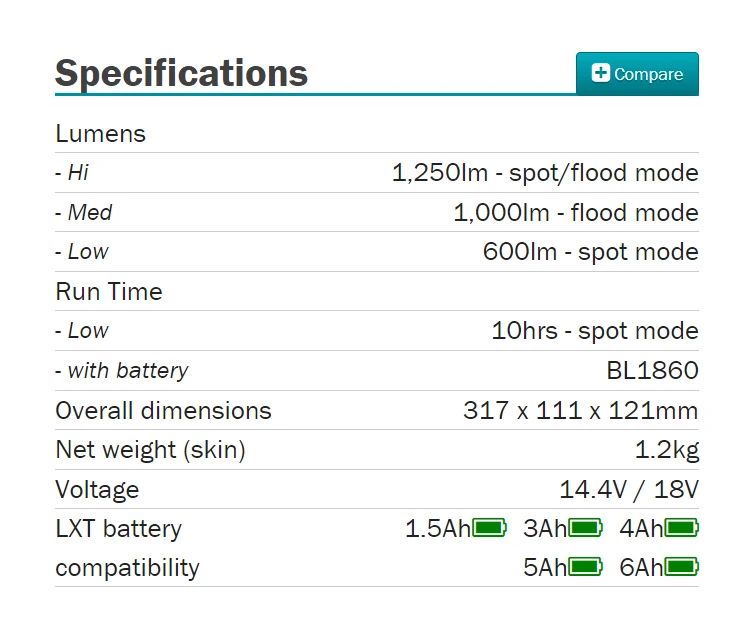The width and height of the screenshot is (753, 642).
Task: Click the 6Ah battery icon
Action: click(x=681, y=568)
